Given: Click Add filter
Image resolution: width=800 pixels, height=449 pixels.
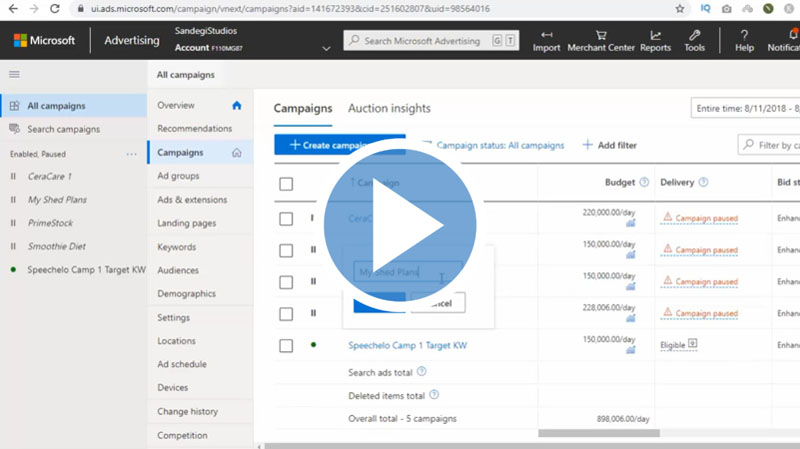Looking at the screenshot, I should (x=610, y=145).
